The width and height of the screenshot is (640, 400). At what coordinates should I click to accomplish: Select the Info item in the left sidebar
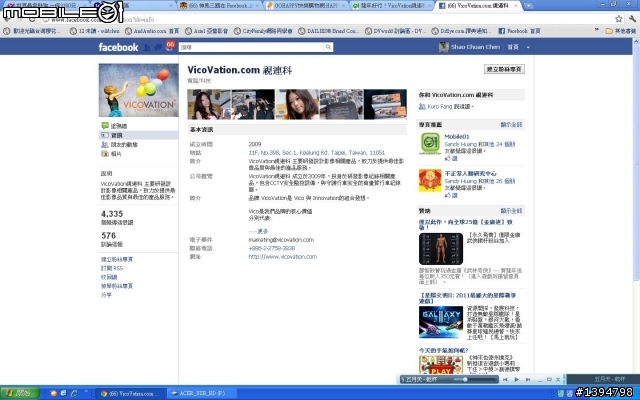point(138,135)
